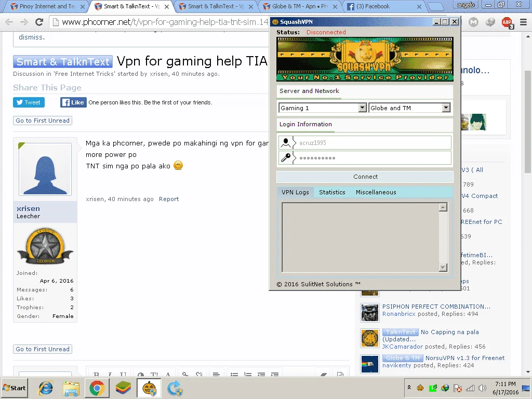The height and width of the screenshot is (399, 532).
Task: Click xrisen's avatar image
Action: click(45, 169)
